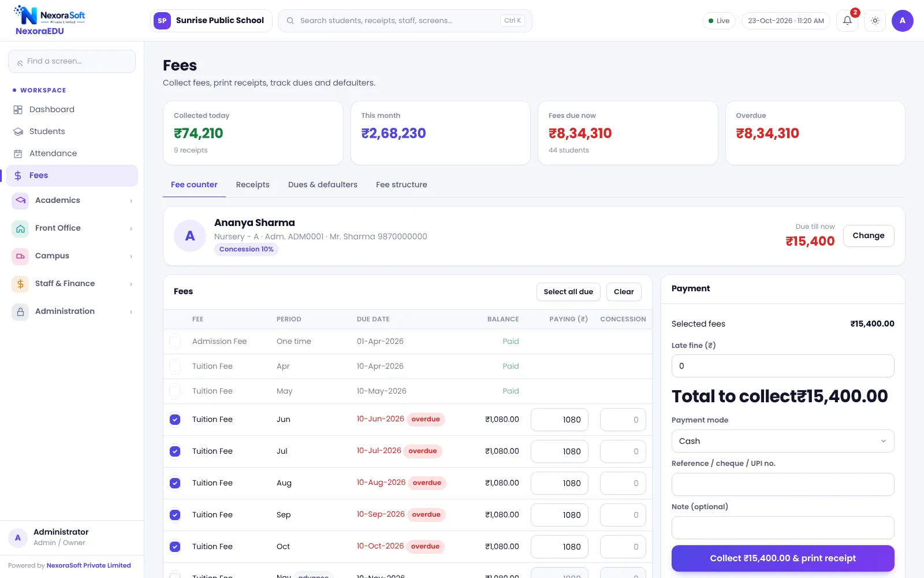Click the Collected today ₹74,210 card
The image size is (924, 578).
pyautogui.click(x=253, y=133)
